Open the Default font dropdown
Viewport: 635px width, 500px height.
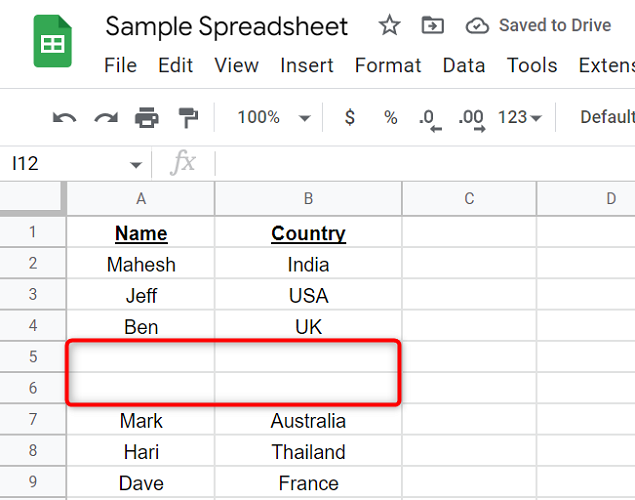click(x=607, y=117)
